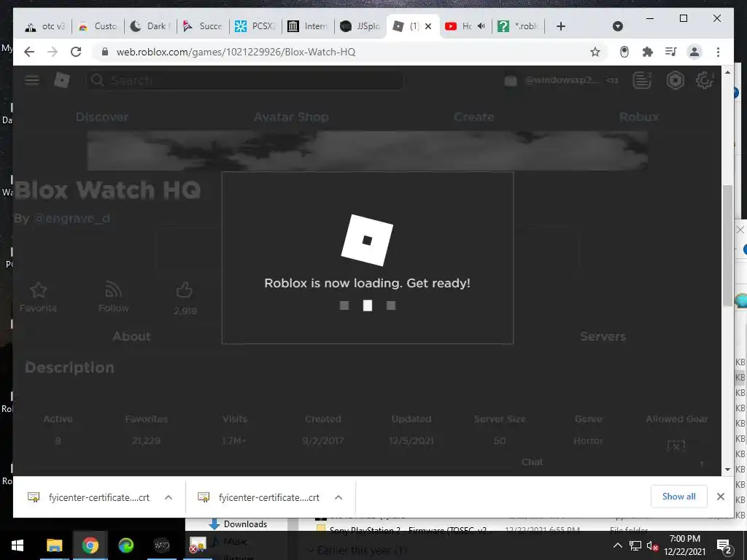
Task: Close the Chrome downloads bar
Action: [x=720, y=497]
